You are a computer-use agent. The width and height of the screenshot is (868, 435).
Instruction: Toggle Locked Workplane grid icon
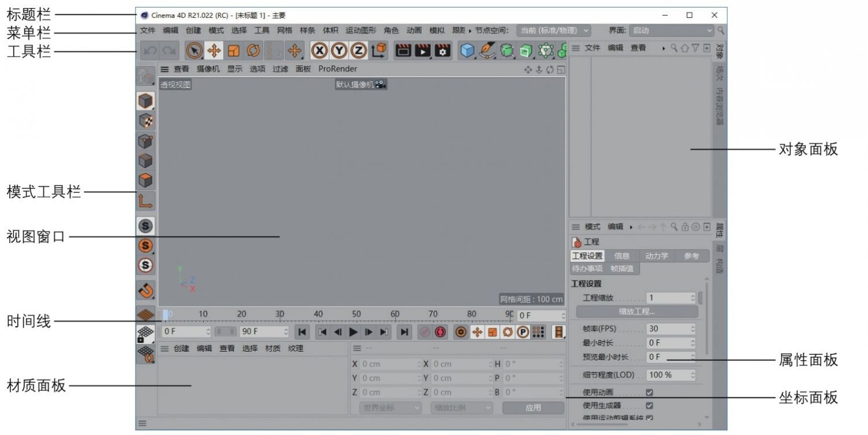(145, 334)
